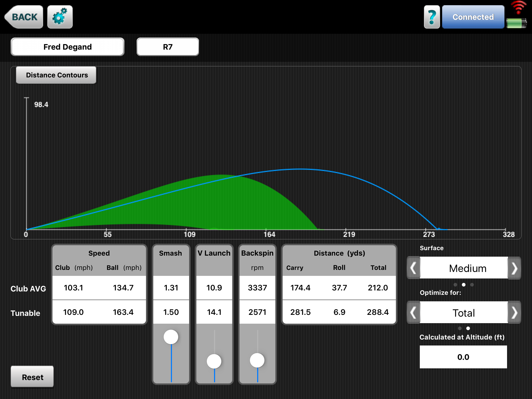Select Club AVG club speed 103.1
Screen dimensions: 532x399
point(74,288)
